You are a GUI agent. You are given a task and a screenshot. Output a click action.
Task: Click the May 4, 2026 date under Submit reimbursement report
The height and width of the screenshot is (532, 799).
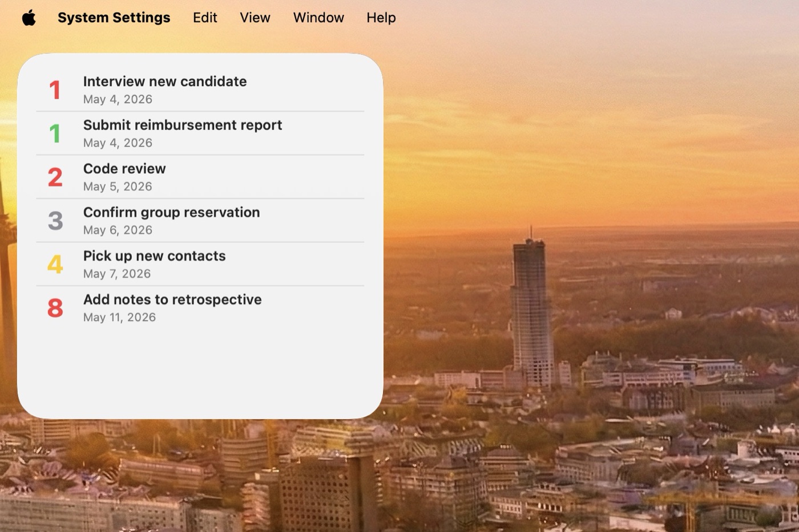tap(118, 143)
